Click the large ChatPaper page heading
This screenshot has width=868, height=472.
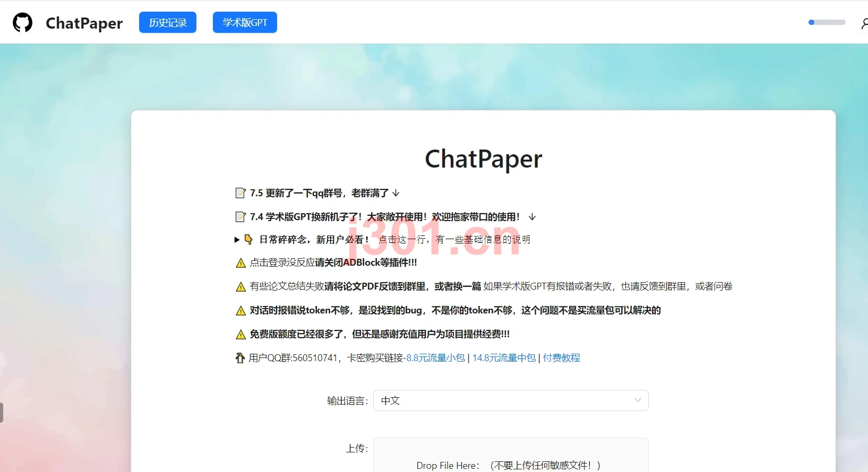[x=484, y=159]
